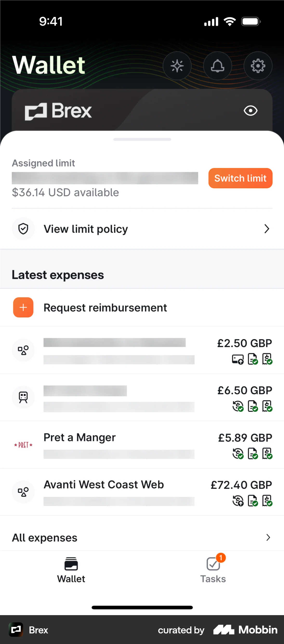The image size is (284, 644).
Task: Open settings gear in Wallet header
Action: pos(258,66)
